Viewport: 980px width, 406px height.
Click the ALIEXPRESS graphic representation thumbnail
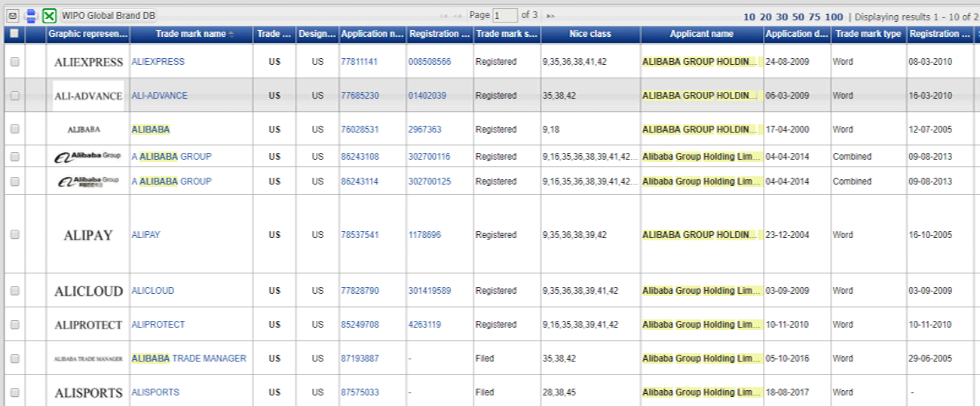pos(87,63)
